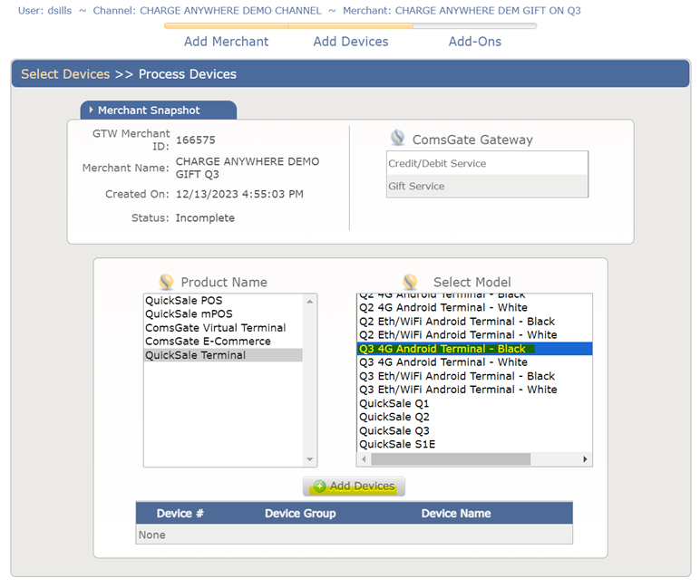The height and width of the screenshot is (588, 700).
Task: Click the Product Name header icon
Action: [x=166, y=282]
